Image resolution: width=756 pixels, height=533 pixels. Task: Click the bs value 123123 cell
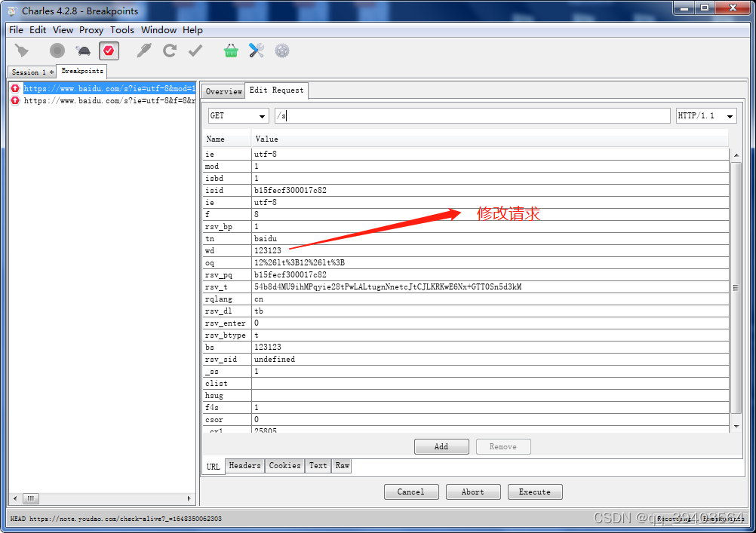[x=490, y=347]
